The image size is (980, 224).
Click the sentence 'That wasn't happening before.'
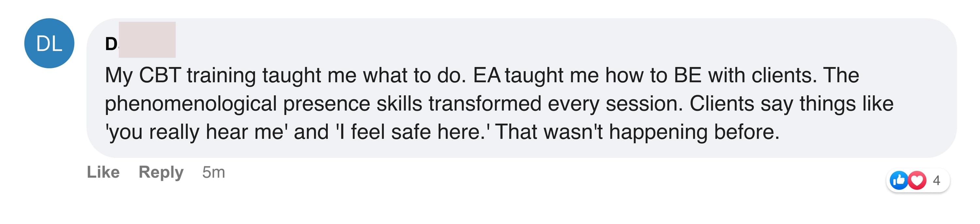(637, 132)
